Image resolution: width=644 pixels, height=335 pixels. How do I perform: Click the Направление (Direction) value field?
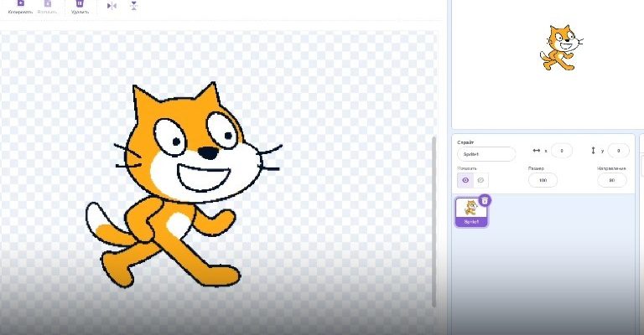tap(611, 181)
